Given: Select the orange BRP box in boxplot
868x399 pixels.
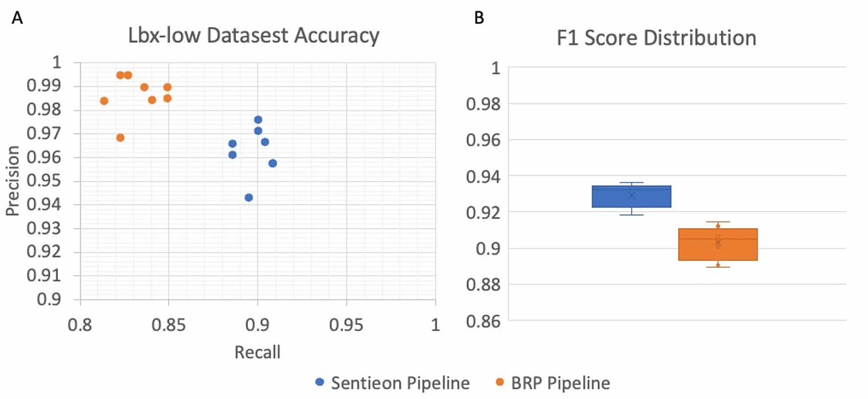Looking at the screenshot, I should pos(718,244).
